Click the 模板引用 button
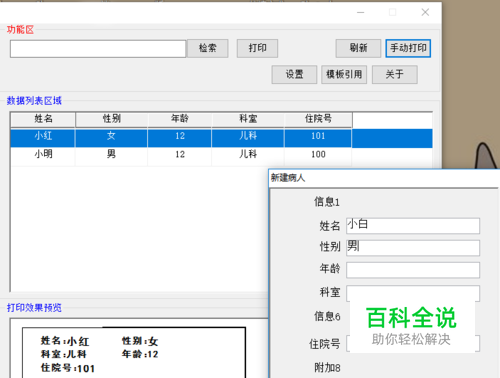 pos(344,74)
